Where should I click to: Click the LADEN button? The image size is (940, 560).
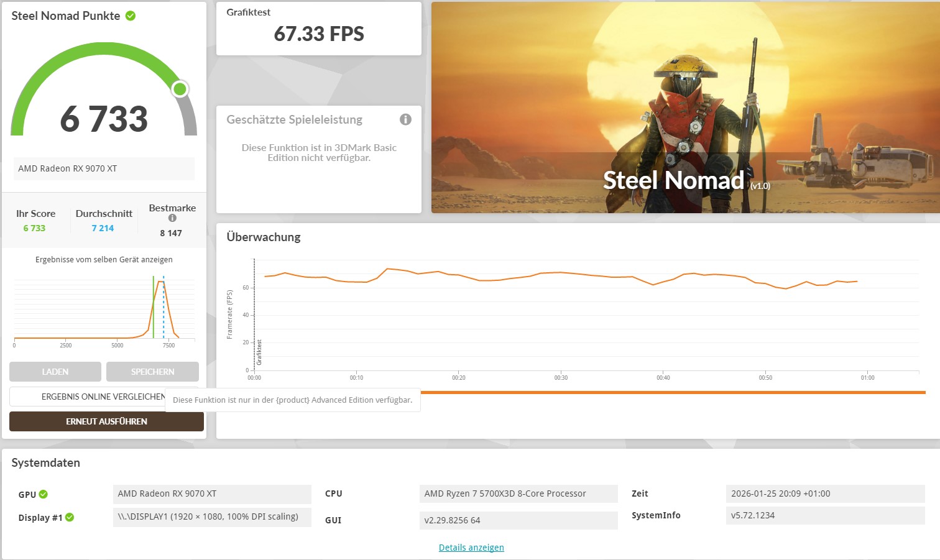pyautogui.click(x=55, y=371)
